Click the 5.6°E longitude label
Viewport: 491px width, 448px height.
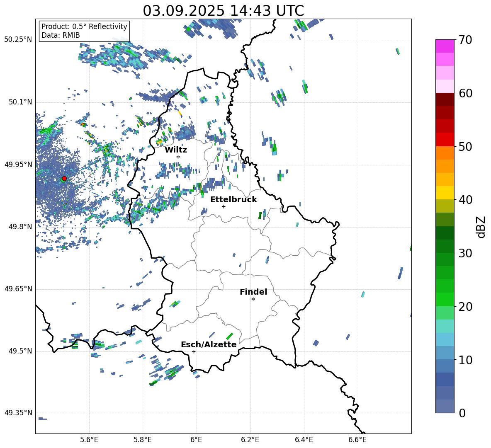pyautogui.click(x=89, y=440)
